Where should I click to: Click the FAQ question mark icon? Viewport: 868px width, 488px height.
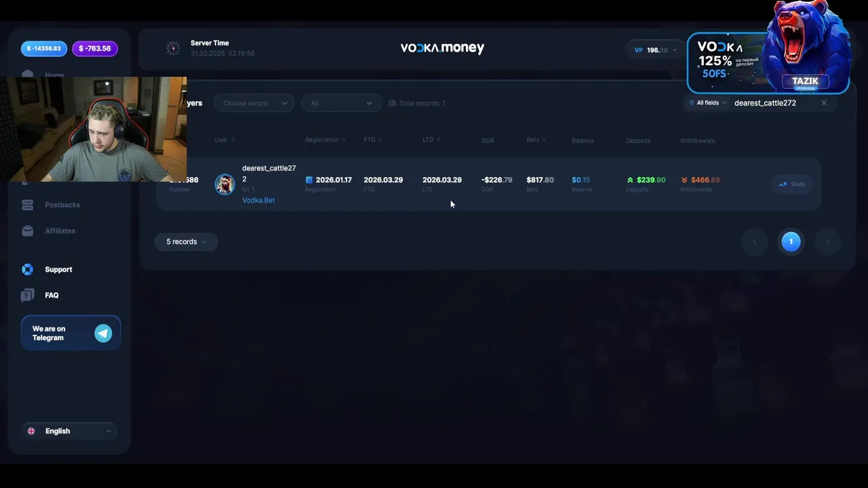coord(27,296)
